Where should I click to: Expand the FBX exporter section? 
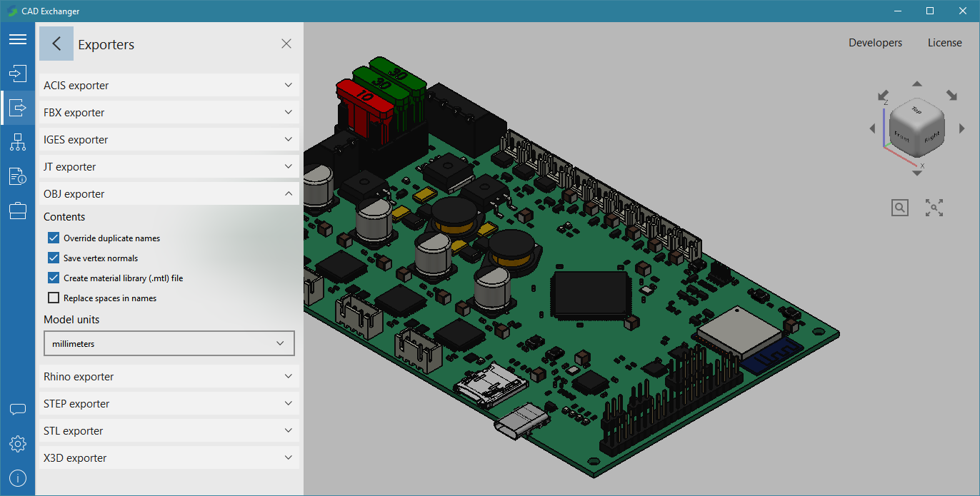click(x=169, y=112)
